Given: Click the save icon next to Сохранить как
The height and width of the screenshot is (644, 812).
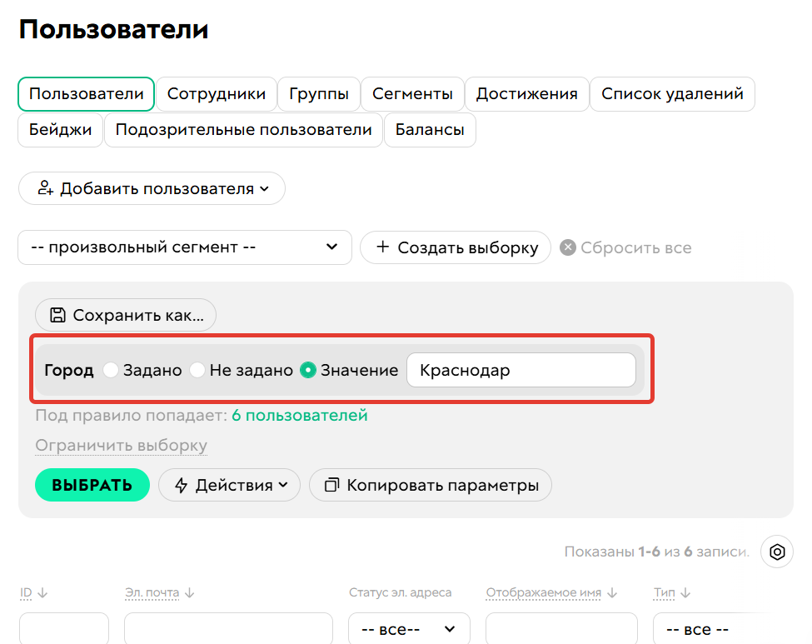Looking at the screenshot, I should pyautogui.click(x=57, y=315).
